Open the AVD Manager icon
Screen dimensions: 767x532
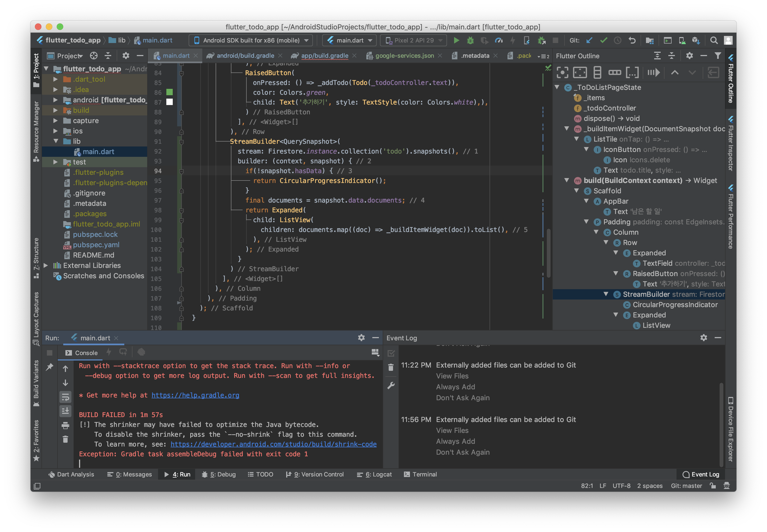(682, 40)
